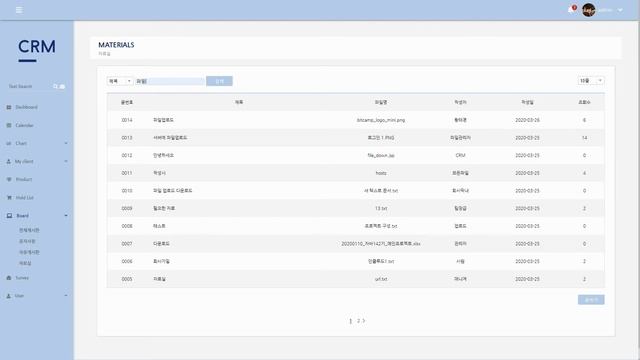Viewport: 640px width, 360px height.
Task: Click file bitcamp_logo_mini.png
Action: click(x=381, y=120)
